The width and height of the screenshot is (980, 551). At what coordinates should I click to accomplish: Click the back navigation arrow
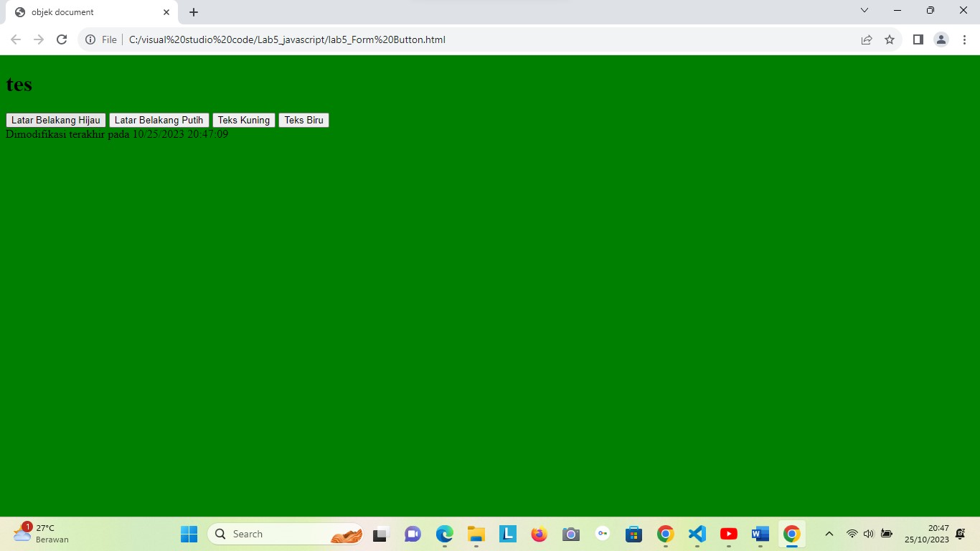pos(16,39)
